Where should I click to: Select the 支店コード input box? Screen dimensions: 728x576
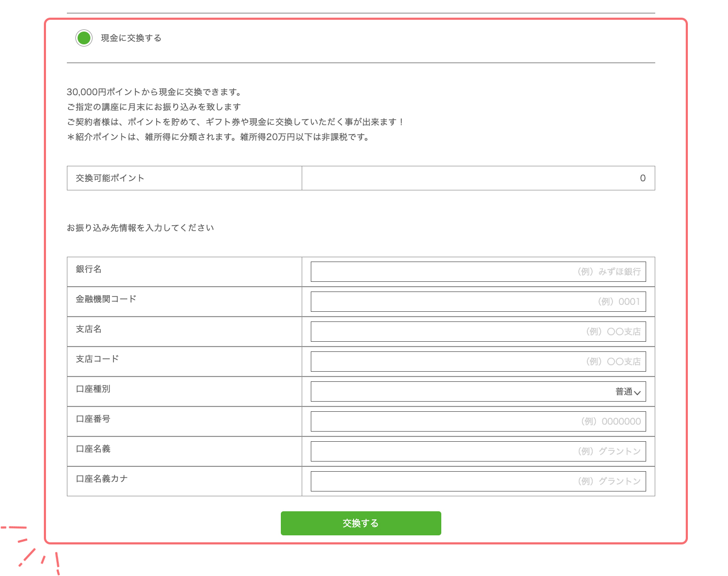point(478,361)
